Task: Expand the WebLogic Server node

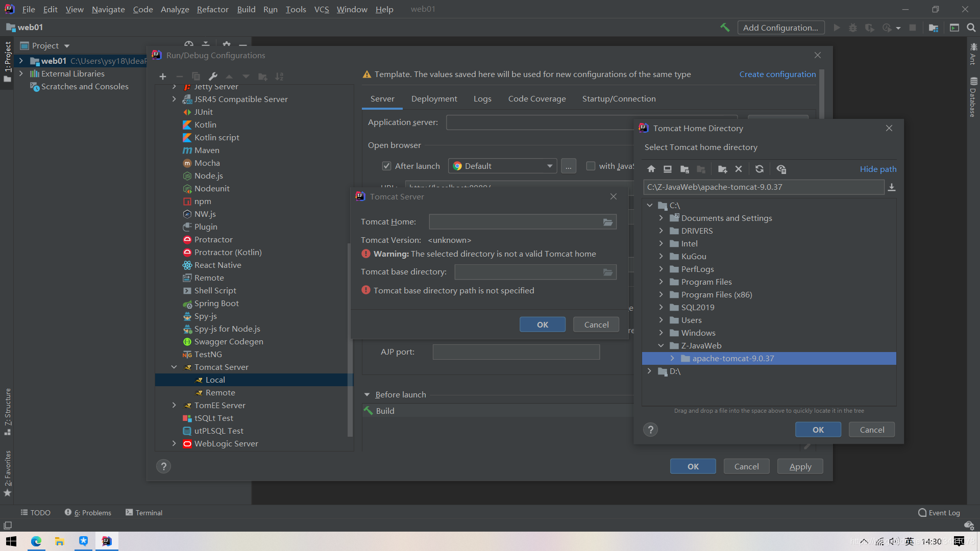Action: (174, 443)
